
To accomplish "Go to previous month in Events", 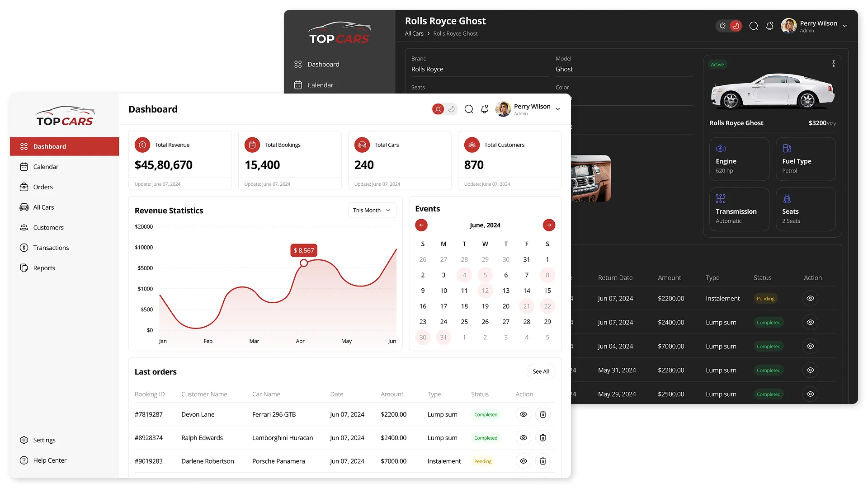I will tap(421, 225).
